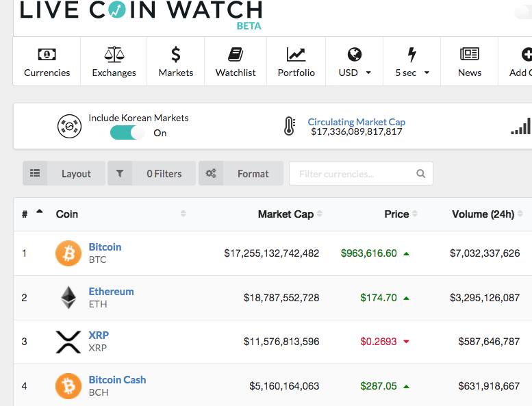Open Portfolio via the chart icon

coord(296,54)
